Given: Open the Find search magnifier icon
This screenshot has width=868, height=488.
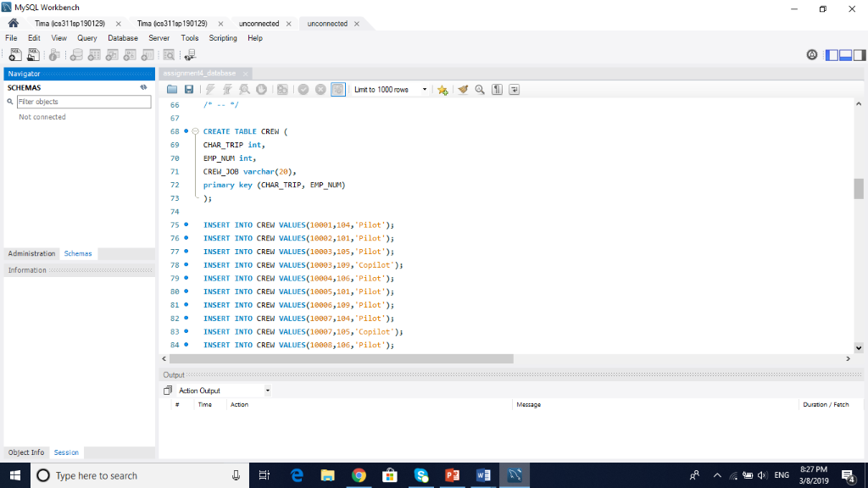Looking at the screenshot, I should click(x=479, y=89).
